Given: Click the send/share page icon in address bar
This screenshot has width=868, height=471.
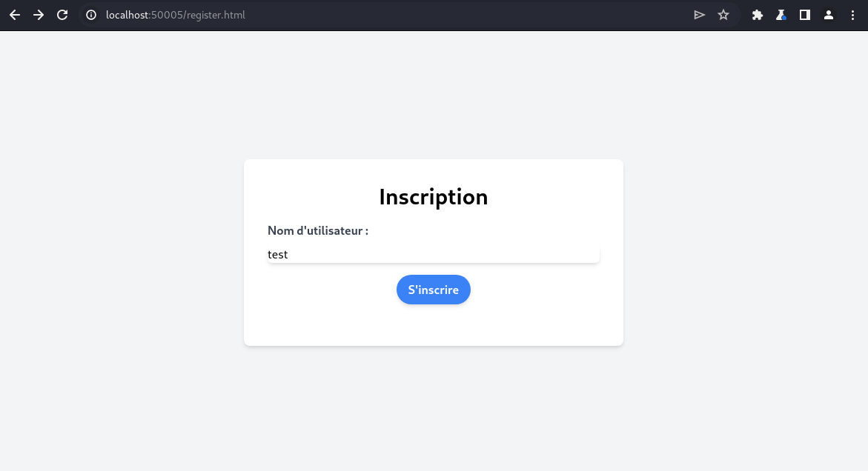Looking at the screenshot, I should [699, 15].
